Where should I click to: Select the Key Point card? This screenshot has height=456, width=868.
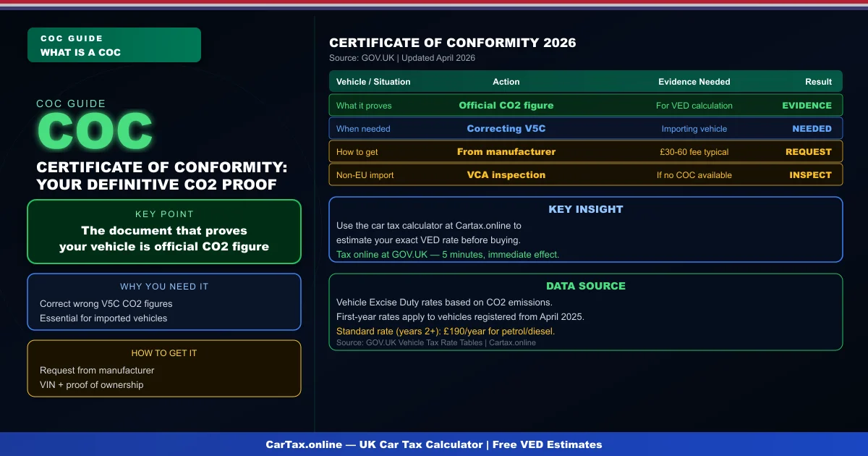click(x=163, y=232)
